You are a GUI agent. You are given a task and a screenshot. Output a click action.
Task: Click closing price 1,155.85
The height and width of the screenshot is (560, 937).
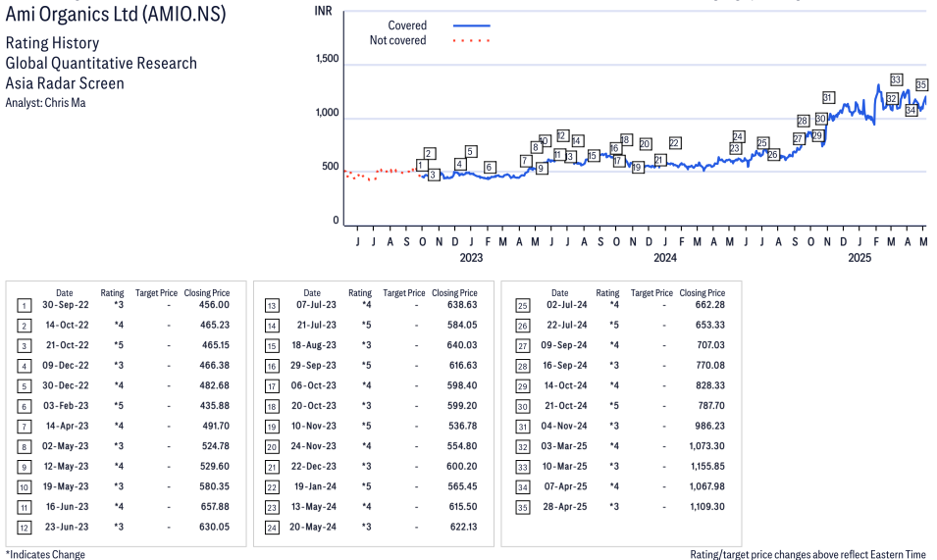click(x=707, y=466)
